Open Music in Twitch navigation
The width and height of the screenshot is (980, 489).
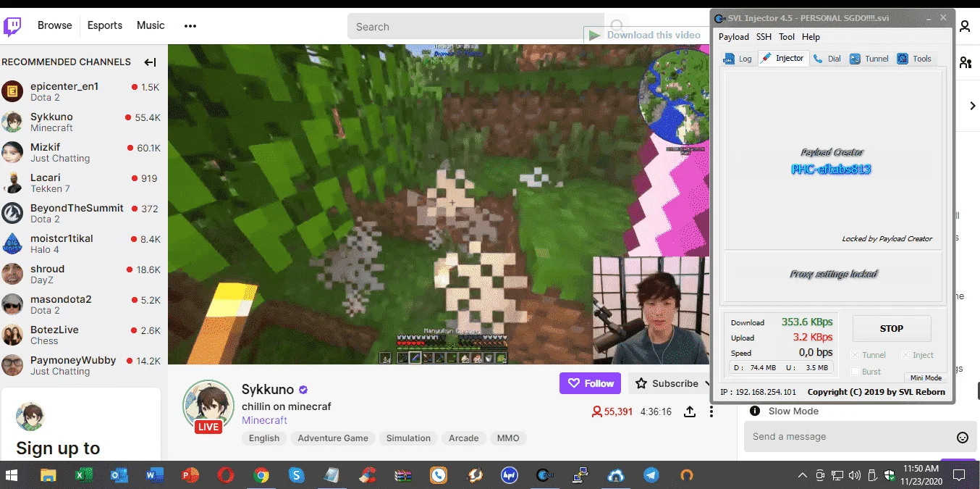pyautogui.click(x=151, y=25)
